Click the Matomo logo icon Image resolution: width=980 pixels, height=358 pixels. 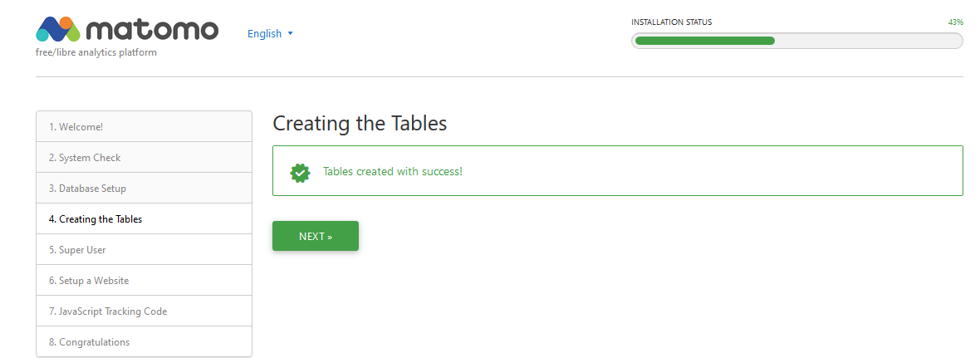click(58, 29)
